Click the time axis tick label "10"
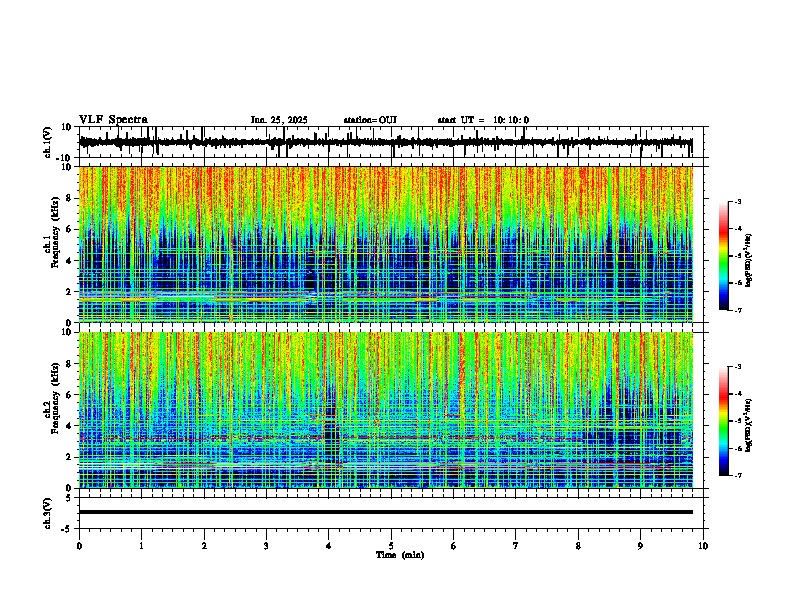This screenshot has height=612, width=792. (x=703, y=546)
